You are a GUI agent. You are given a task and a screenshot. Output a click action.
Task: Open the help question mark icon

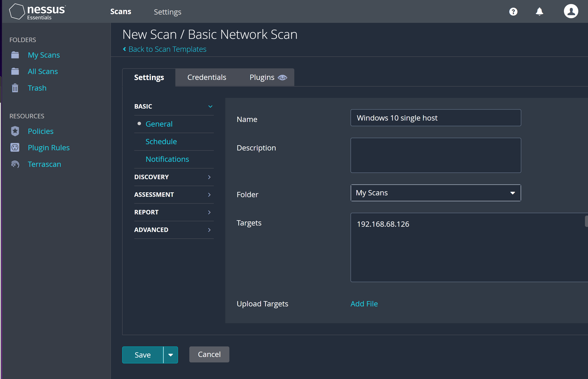tap(513, 11)
